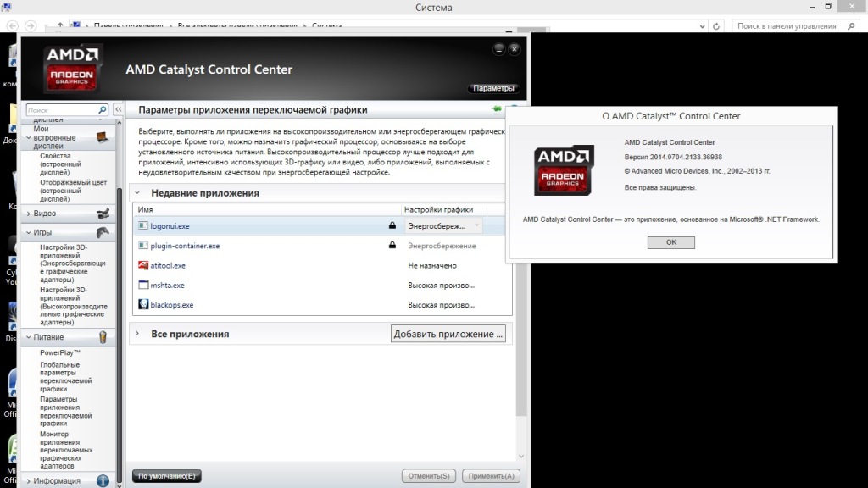Click the lock icon beside logonui.exe
Viewport: 868px width, 488px height.
392,226
